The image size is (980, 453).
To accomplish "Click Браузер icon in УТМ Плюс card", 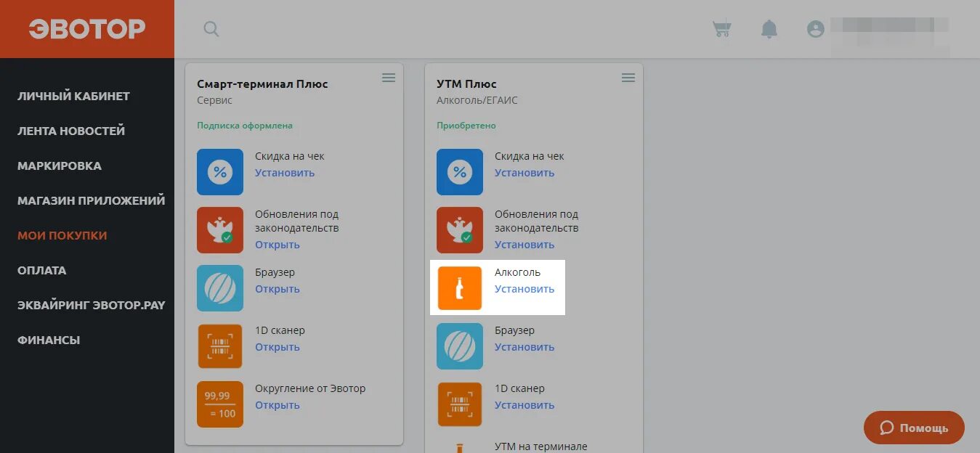I will (460, 346).
